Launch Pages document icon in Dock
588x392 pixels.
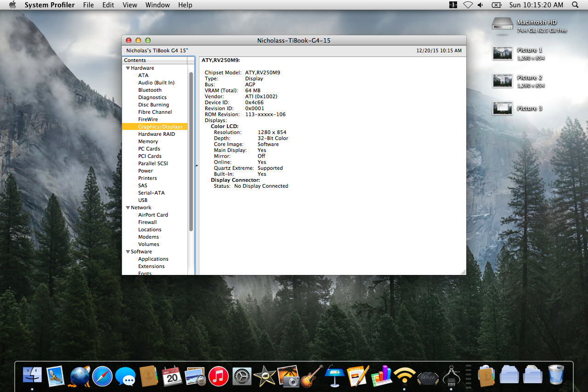point(358,376)
